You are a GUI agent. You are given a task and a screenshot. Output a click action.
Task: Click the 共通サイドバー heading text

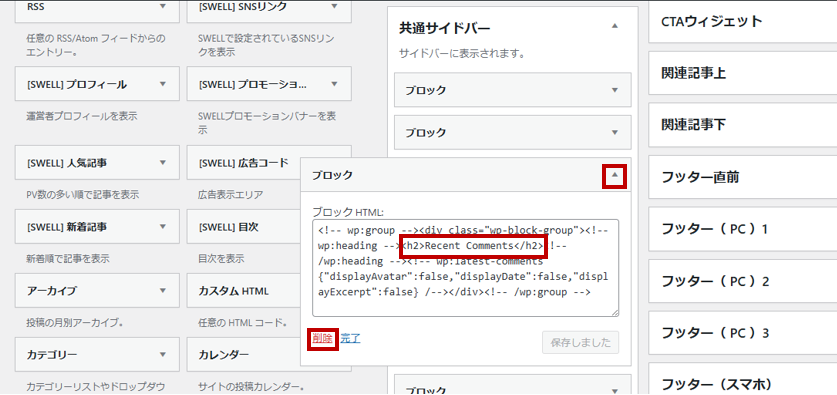[x=445, y=28]
